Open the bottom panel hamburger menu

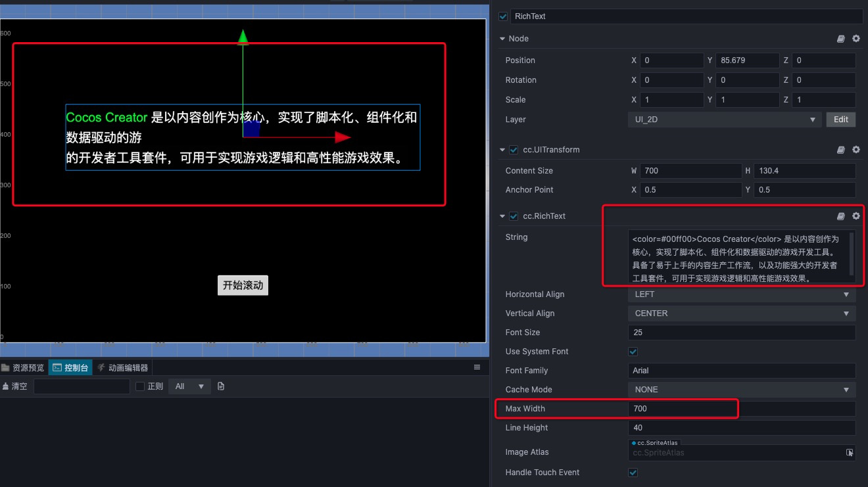point(477,367)
